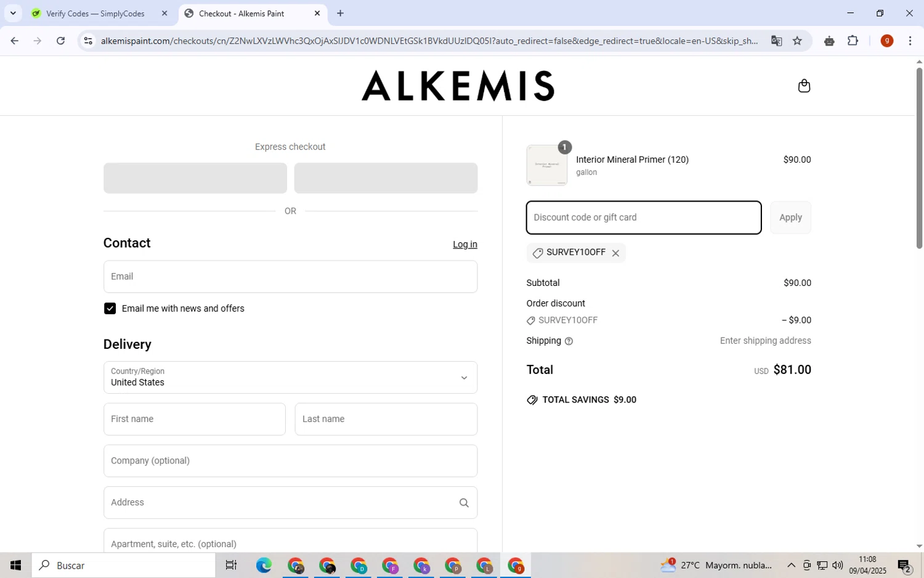
Task: Click the TOTAL SAVINGS $9.00 text
Action: pos(589,400)
